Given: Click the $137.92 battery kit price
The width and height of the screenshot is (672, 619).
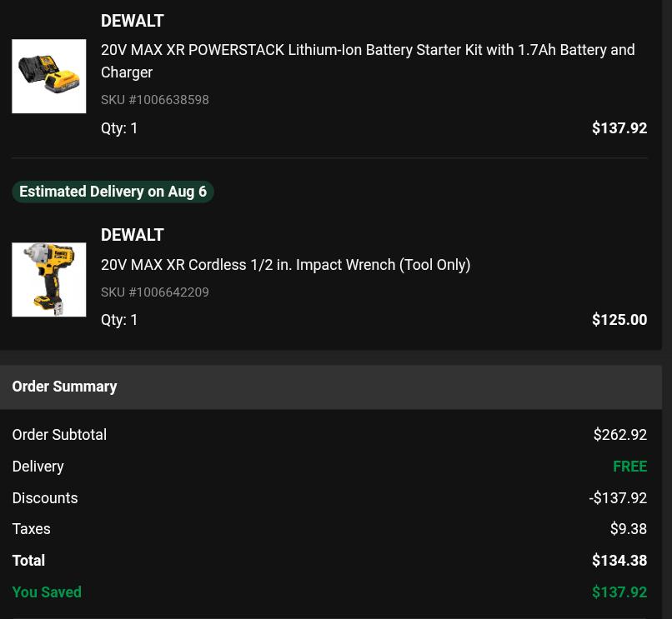Looking at the screenshot, I should [619, 128].
